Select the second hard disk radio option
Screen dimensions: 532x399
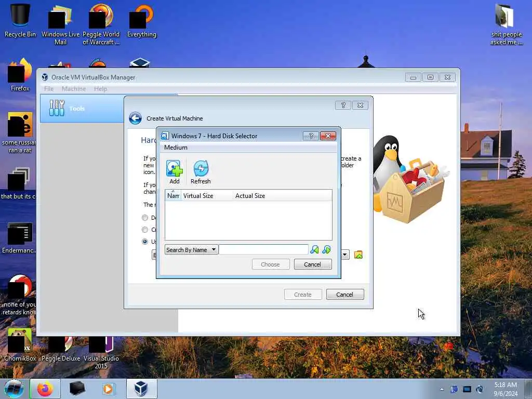[x=145, y=230]
